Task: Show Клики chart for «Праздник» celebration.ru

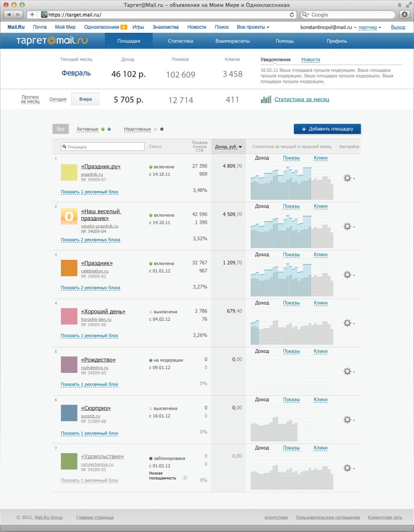Action: (321, 254)
